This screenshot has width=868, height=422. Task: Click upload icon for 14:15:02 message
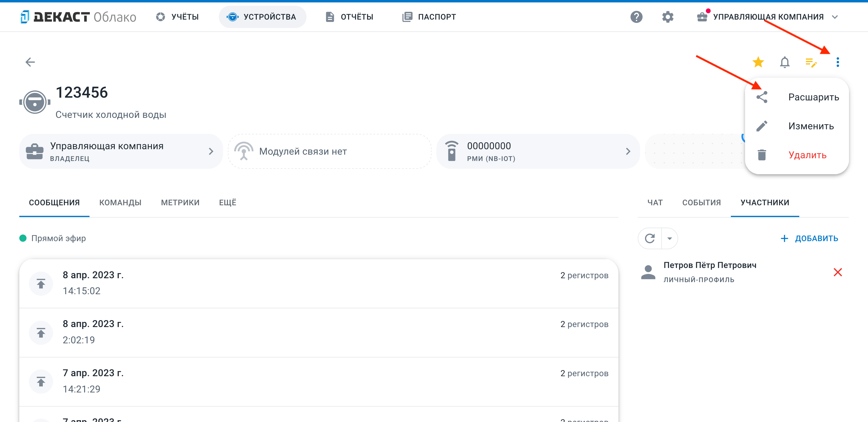[41, 283]
